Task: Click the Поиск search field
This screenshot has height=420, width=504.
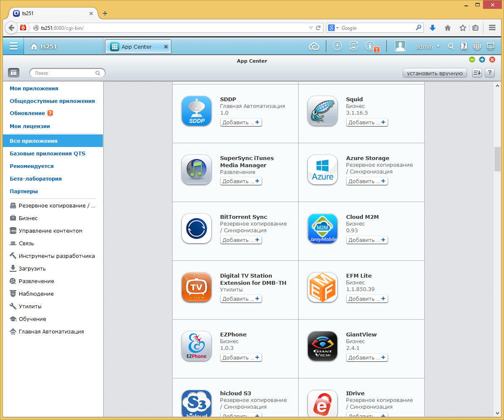Action: tap(67, 73)
